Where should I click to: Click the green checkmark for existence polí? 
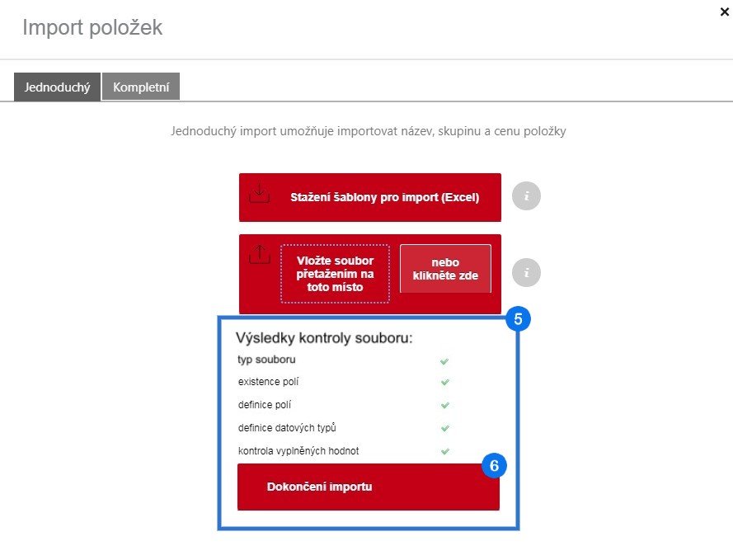coord(444,383)
